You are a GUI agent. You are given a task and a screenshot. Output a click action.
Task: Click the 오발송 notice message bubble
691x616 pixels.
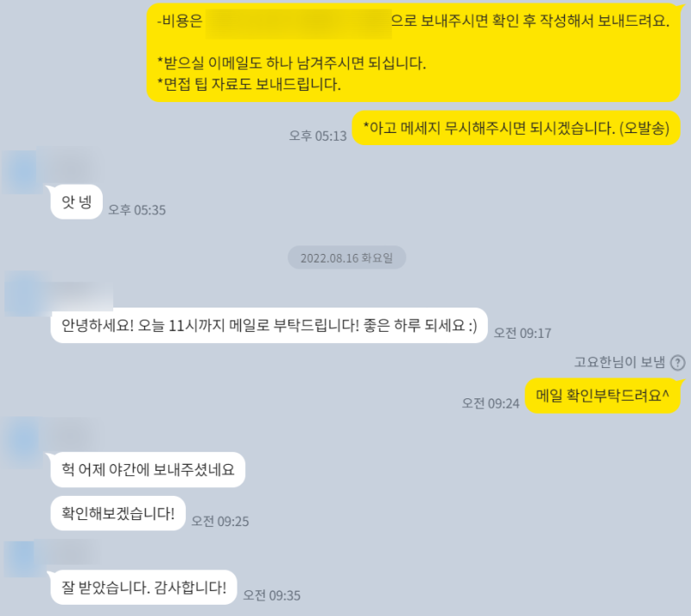(516, 128)
